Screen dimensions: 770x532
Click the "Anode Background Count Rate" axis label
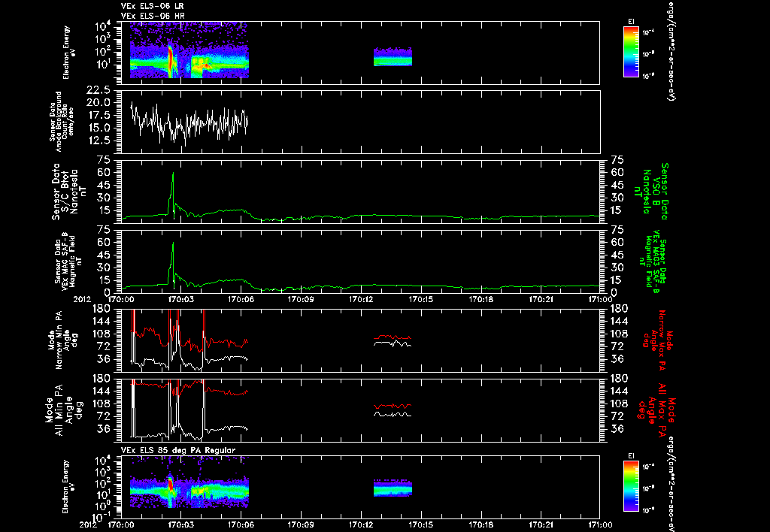[62, 122]
